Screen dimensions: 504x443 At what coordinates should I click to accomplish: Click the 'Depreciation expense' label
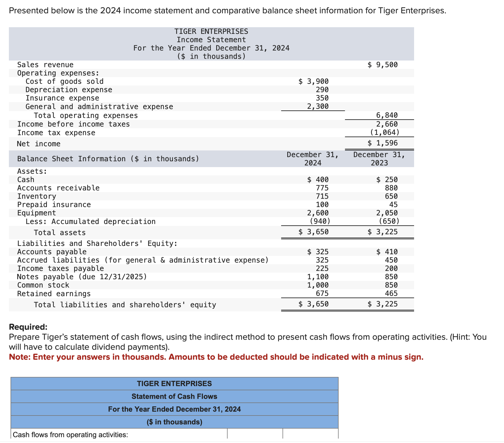[69, 90]
